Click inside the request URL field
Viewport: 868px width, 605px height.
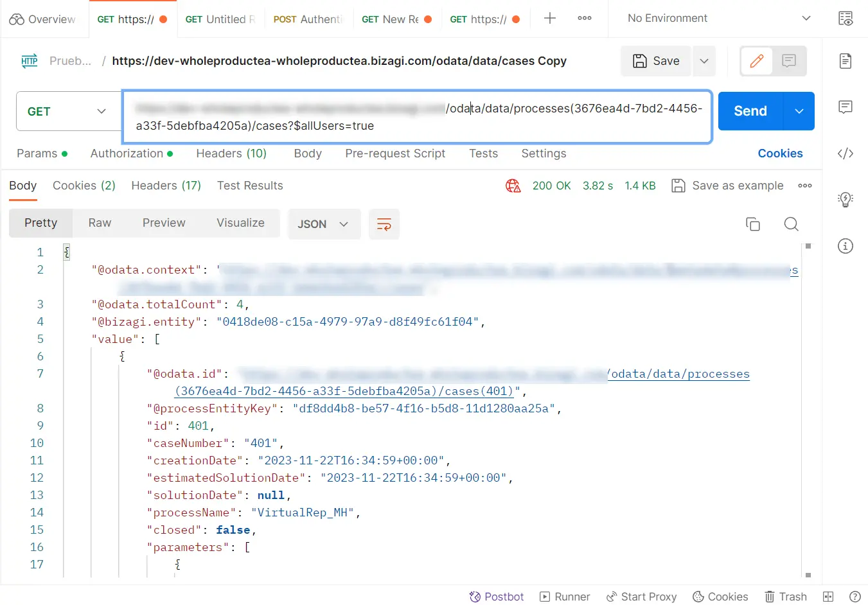point(418,117)
